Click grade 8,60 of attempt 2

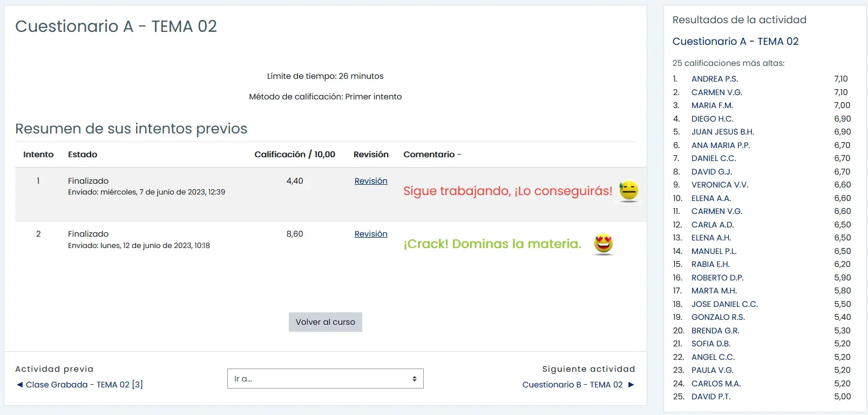pos(295,234)
